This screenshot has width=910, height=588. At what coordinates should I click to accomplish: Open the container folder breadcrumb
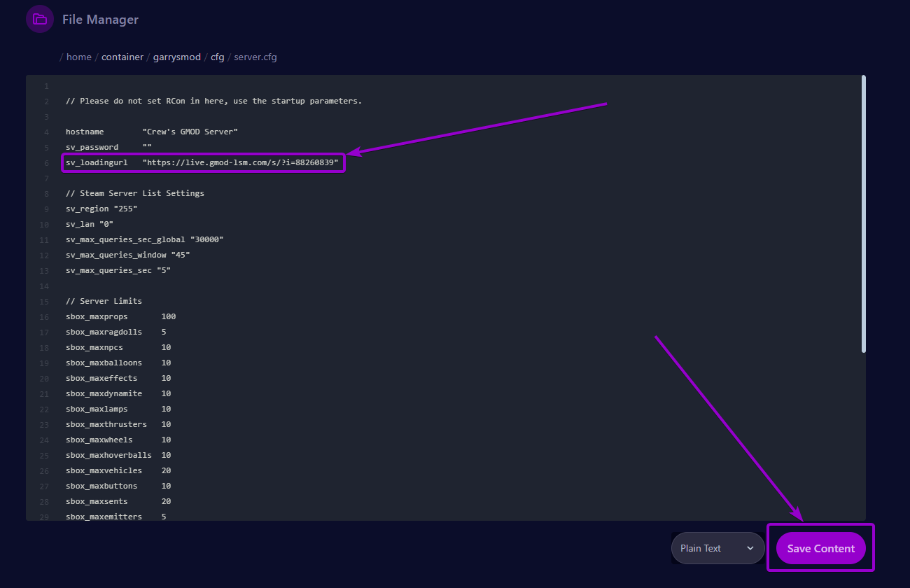pyautogui.click(x=122, y=57)
